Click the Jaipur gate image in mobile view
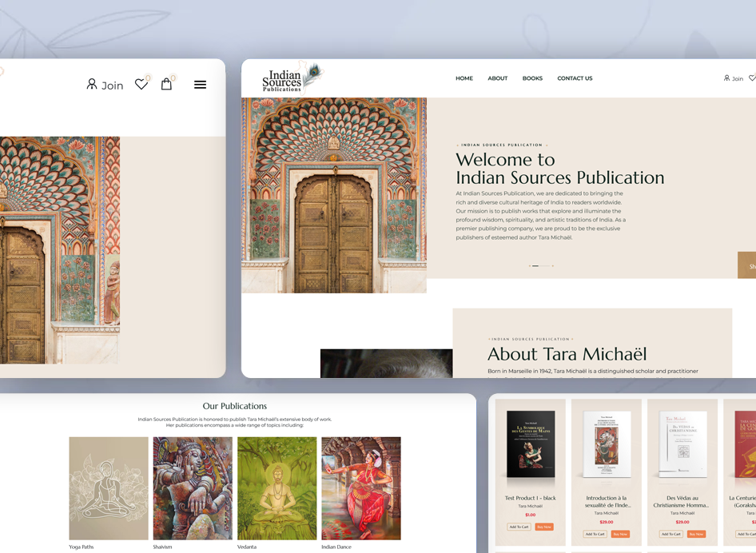756x553 pixels. click(60, 250)
